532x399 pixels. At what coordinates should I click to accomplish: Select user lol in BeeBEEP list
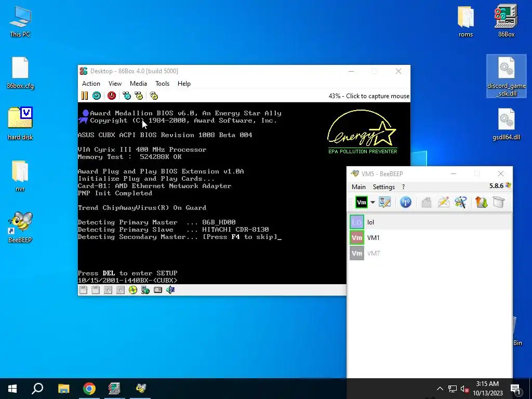coord(430,222)
